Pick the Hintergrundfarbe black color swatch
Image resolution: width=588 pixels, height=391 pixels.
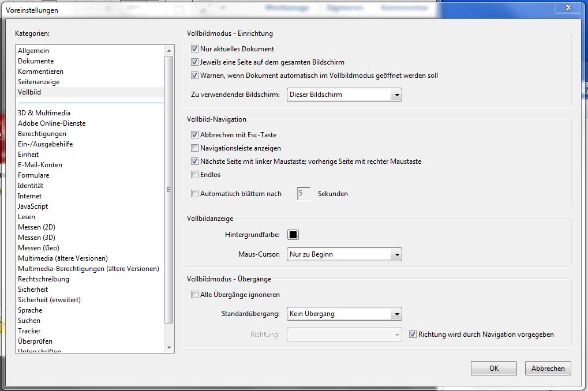coord(293,235)
